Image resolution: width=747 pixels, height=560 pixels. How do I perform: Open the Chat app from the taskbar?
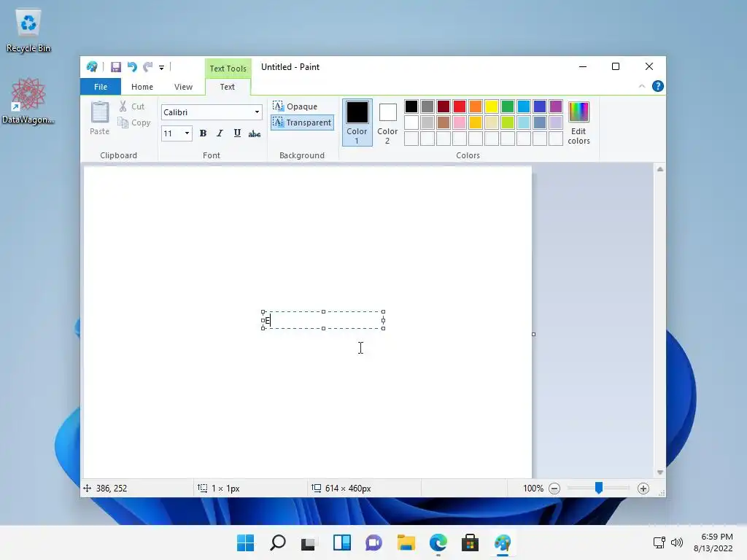click(374, 542)
